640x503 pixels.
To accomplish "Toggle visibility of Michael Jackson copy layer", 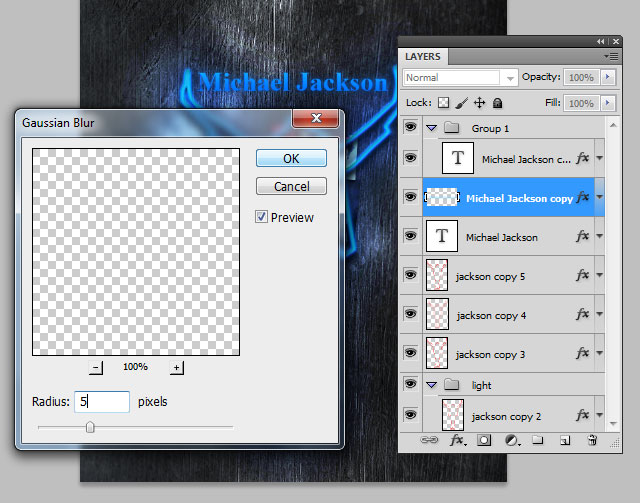I will (x=410, y=197).
